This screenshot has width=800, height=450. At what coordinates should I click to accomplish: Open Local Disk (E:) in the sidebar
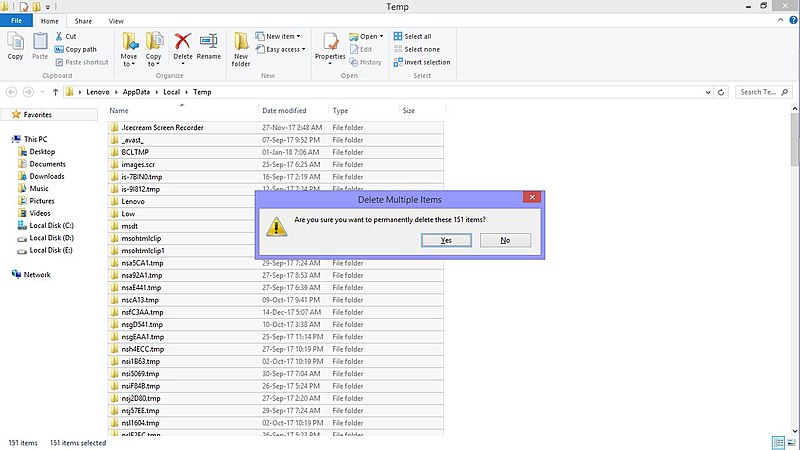pyautogui.click(x=51, y=250)
